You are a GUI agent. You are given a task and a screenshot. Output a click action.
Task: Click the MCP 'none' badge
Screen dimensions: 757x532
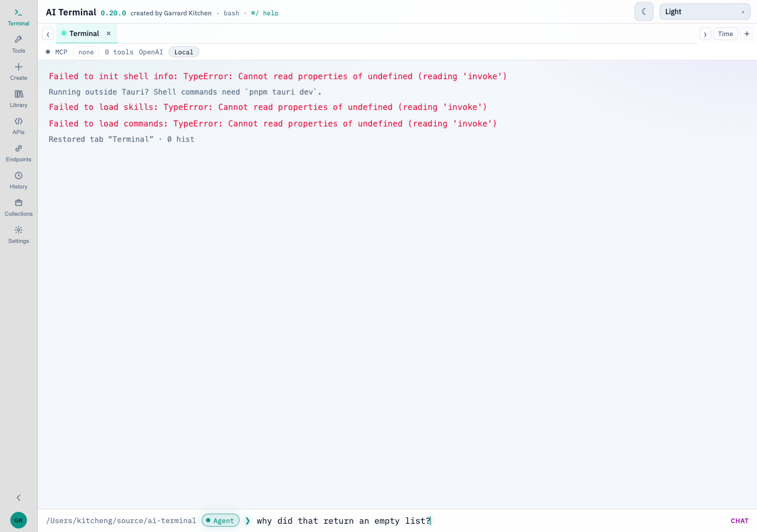[86, 52]
